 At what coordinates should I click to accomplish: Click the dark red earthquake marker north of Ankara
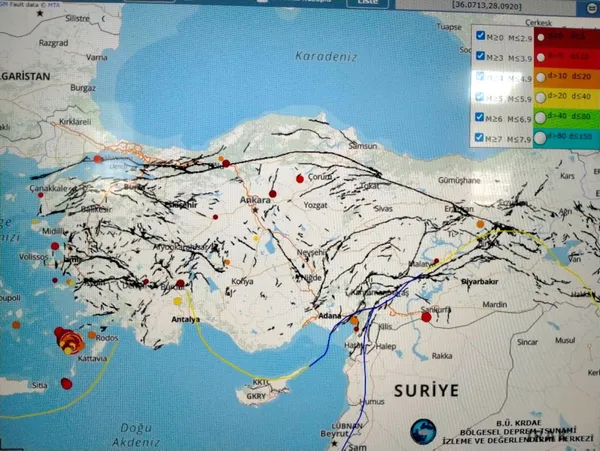tap(272, 194)
